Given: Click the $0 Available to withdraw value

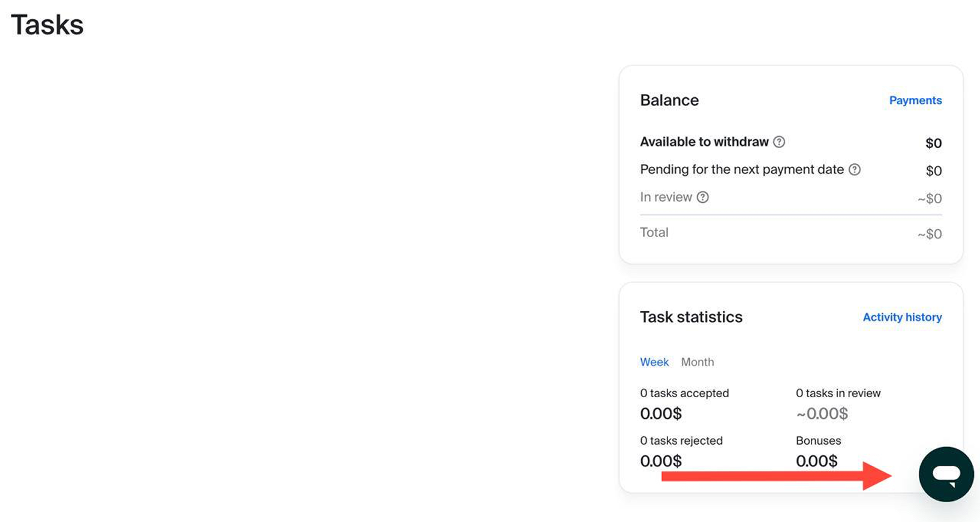Looking at the screenshot, I should pyautogui.click(x=933, y=143).
